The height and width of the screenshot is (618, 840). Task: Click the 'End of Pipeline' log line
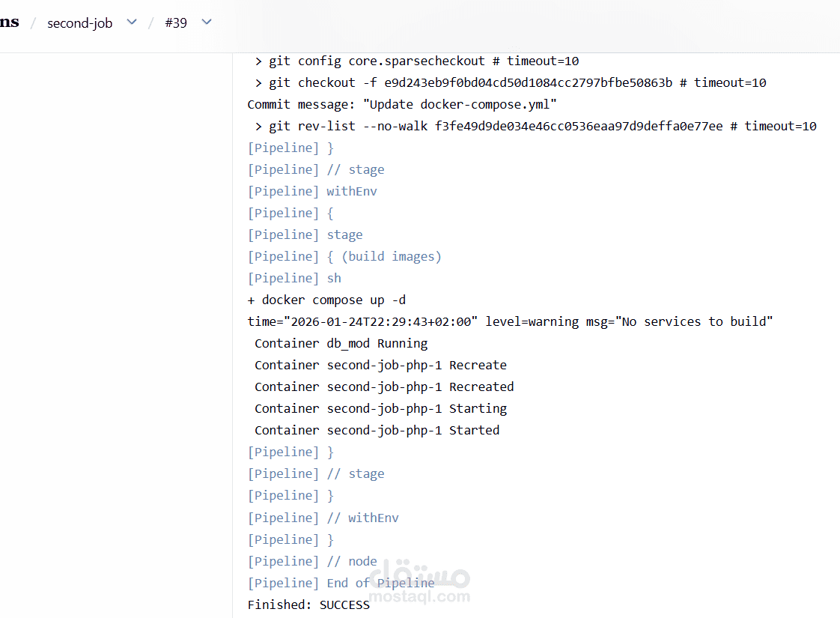(341, 583)
